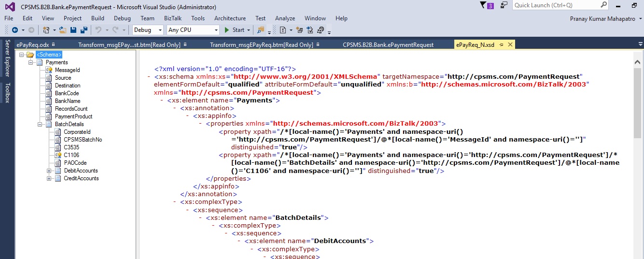Image resolution: width=644 pixels, height=259 pixels.
Task: Open the Server Explorer side panel
Action: point(7,58)
